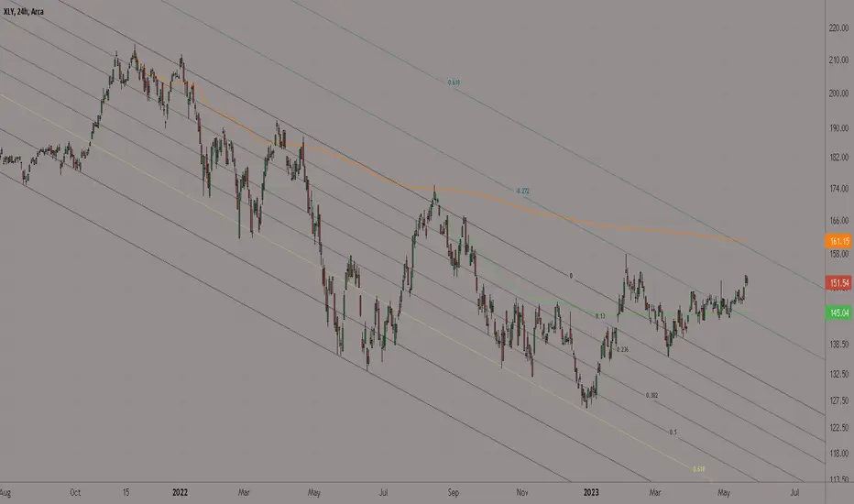Select the teal -0.618 channel level label

point(454,82)
